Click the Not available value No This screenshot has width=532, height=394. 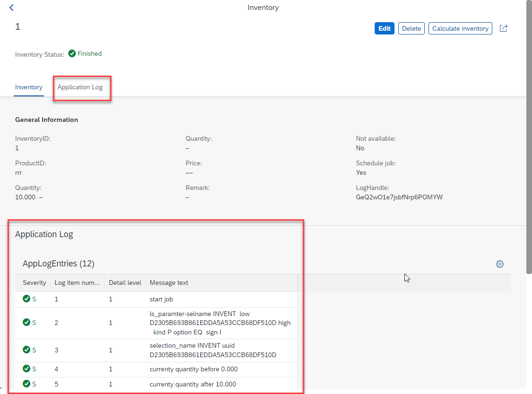(x=360, y=148)
